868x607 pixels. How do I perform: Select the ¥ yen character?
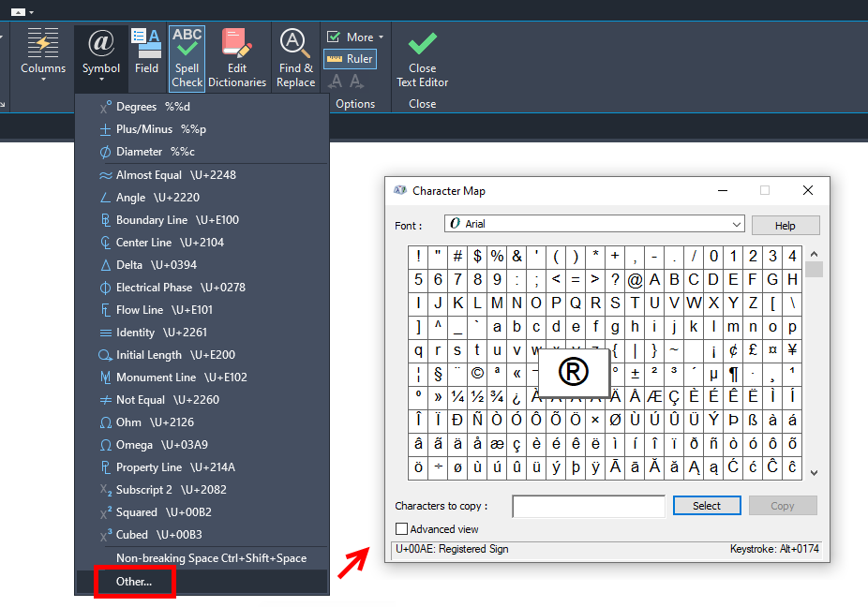coord(792,350)
